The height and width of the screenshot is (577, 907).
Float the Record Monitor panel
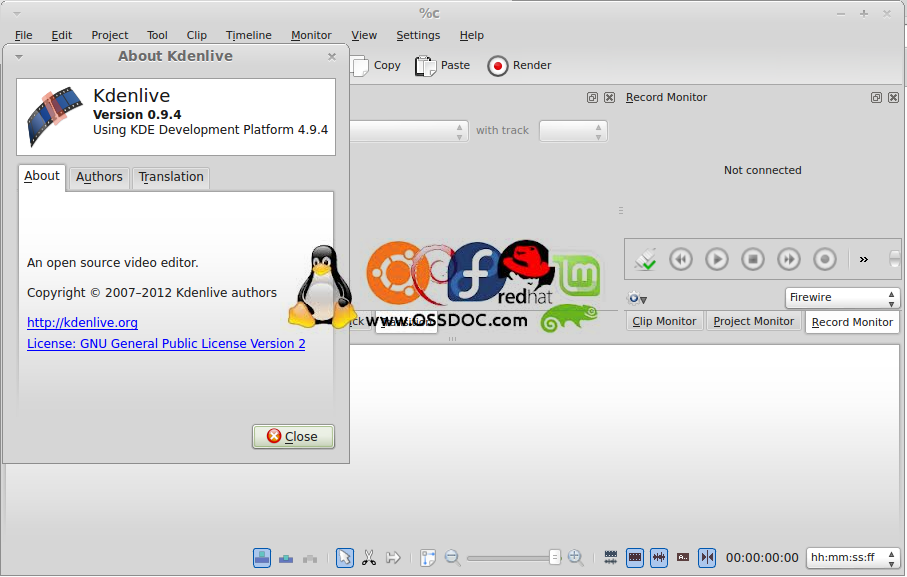(876, 98)
